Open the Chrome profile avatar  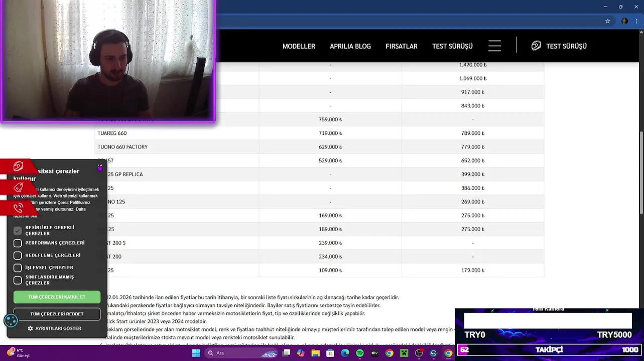coord(624,21)
